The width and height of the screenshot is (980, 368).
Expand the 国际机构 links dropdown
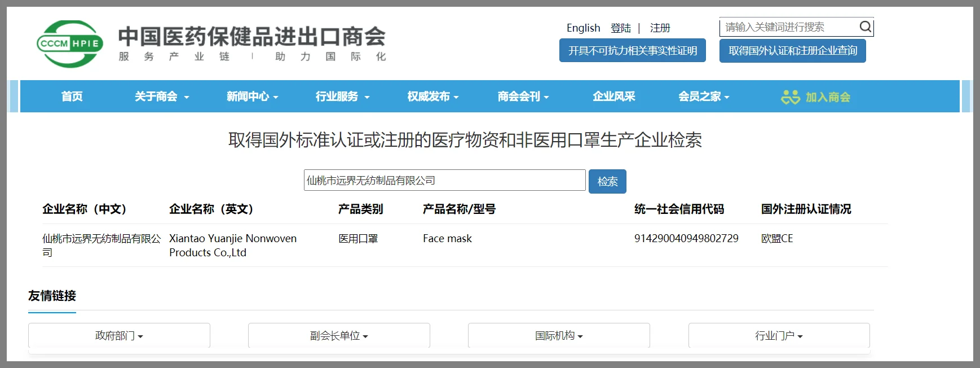point(559,336)
